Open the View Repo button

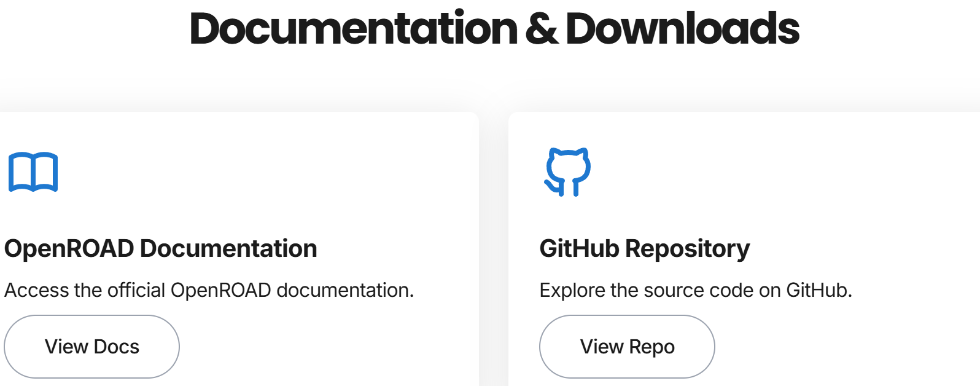[x=627, y=347]
